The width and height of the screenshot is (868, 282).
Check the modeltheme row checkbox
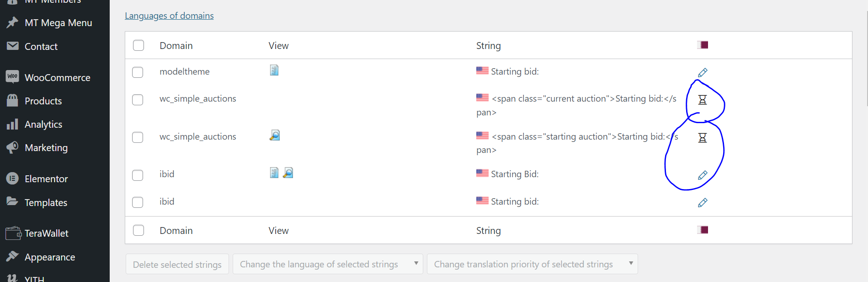coord(138,72)
